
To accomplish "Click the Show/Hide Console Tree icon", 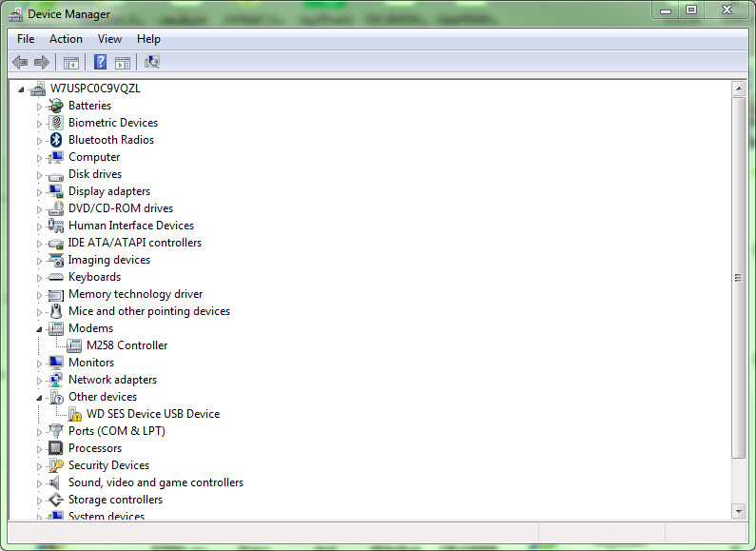I will point(71,62).
